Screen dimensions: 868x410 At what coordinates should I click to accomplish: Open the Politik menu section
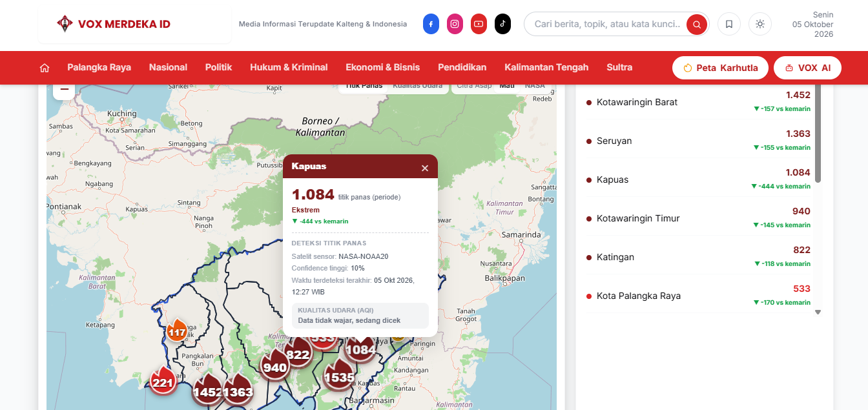click(218, 67)
